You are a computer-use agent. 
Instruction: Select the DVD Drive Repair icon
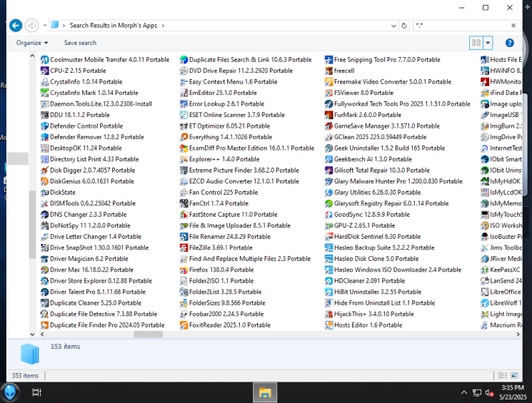pos(184,71)
